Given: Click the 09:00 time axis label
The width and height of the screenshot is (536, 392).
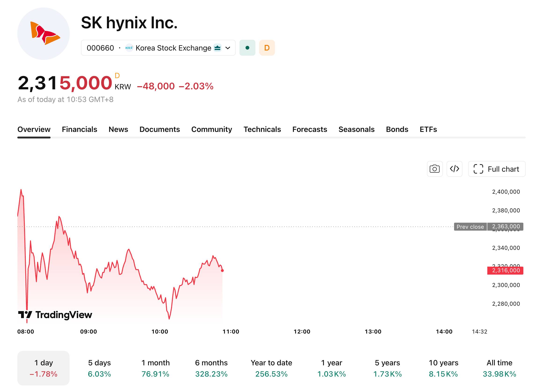Looking at the screenshot, I should pyautogui.click(x=88, y=332).
